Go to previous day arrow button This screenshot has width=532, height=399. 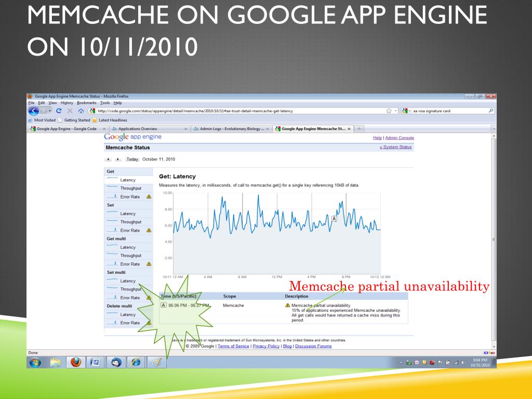click(108, 159)
